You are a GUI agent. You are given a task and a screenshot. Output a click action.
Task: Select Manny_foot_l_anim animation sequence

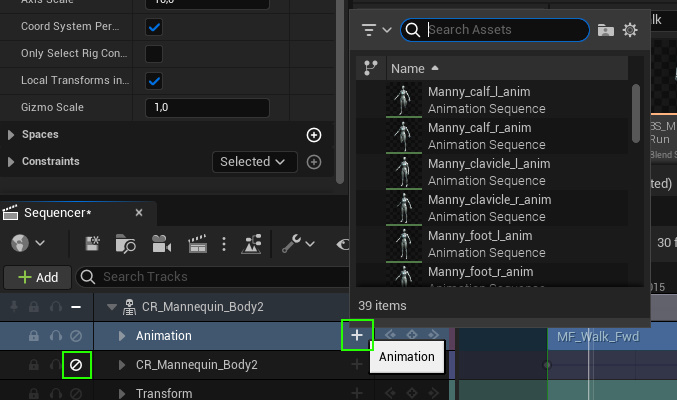pos(492,244)
